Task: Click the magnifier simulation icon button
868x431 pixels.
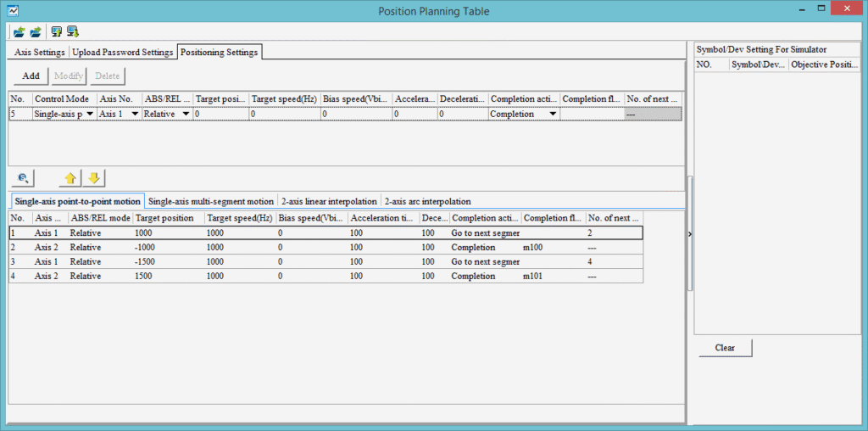Action: (23, 178)
